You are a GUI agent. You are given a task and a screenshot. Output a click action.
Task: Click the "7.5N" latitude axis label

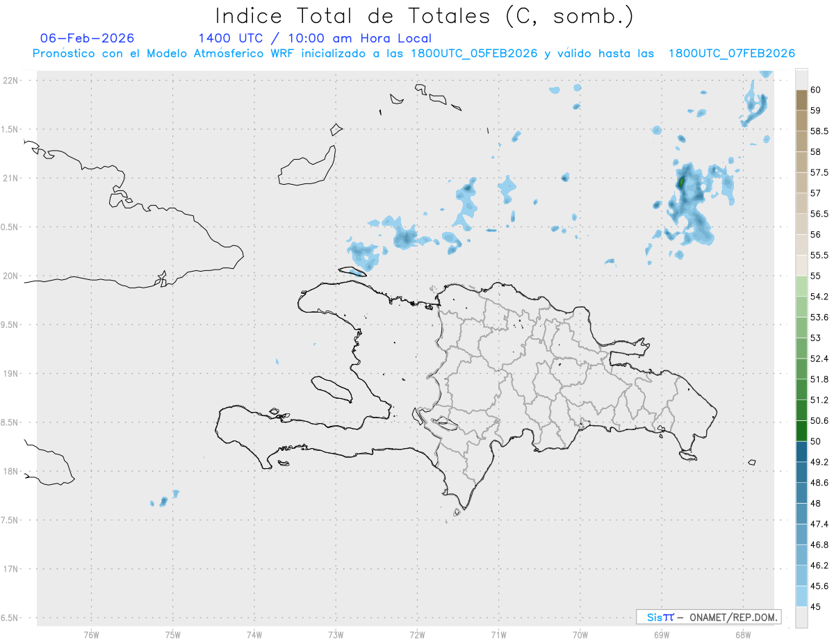tap(10, 520)
